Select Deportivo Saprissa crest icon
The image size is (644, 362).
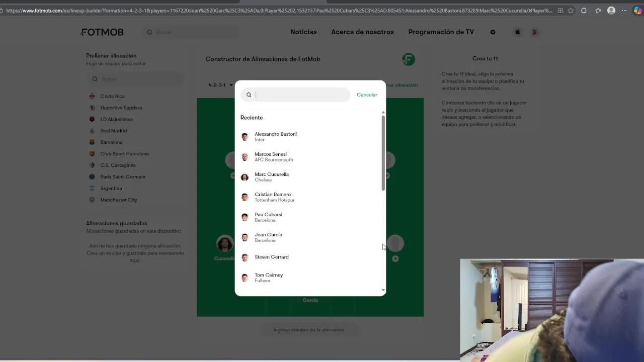pyautogui.click(x=92, y=108)
